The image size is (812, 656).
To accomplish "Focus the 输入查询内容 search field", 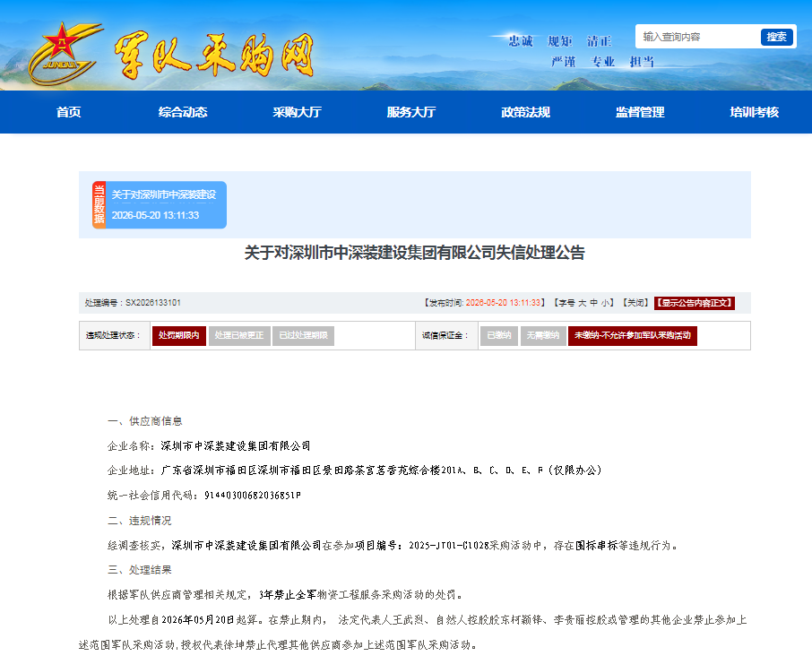I will tap(697, 37).
